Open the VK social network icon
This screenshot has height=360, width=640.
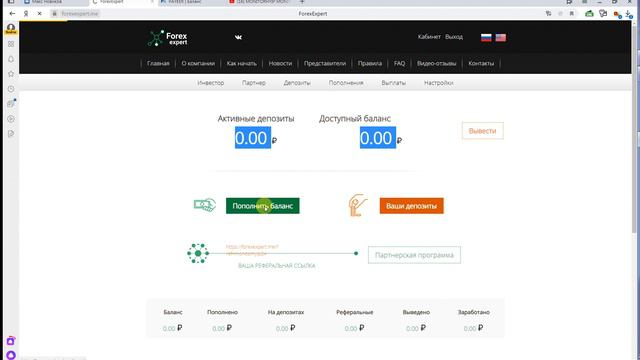238,37
